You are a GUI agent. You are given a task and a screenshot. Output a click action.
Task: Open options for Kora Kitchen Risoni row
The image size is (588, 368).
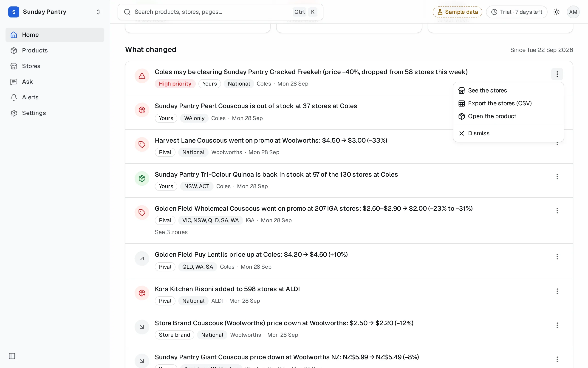557,291
